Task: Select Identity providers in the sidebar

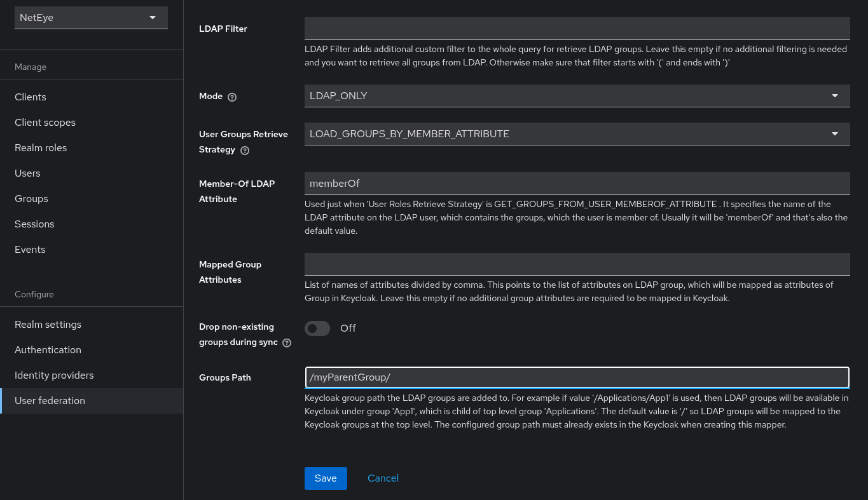Action: coord(54,375)
